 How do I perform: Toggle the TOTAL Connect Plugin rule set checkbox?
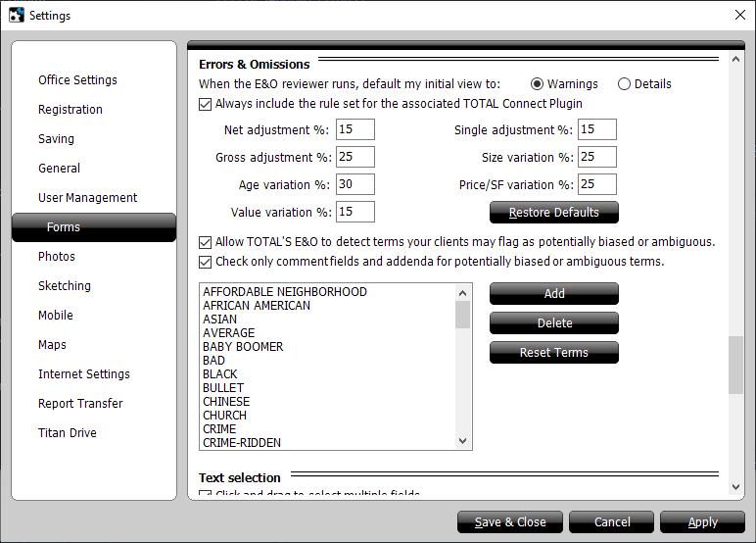205,104
